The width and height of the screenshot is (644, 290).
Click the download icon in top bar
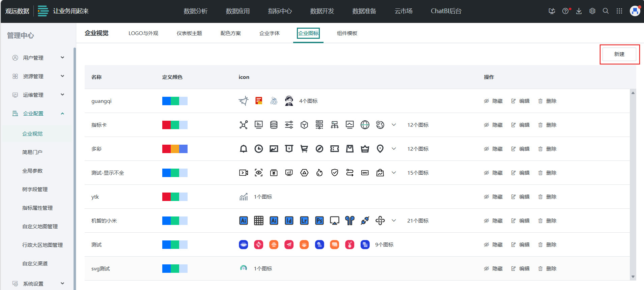[579, 11]
